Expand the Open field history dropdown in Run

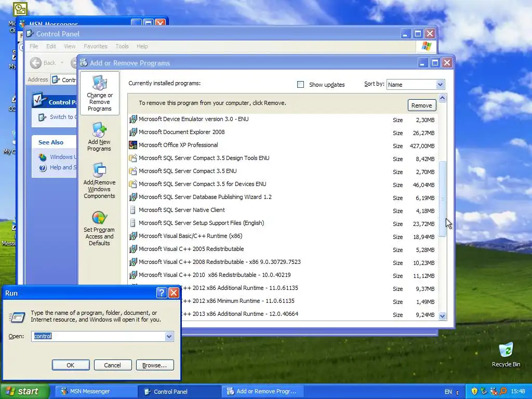pos(169,336)
